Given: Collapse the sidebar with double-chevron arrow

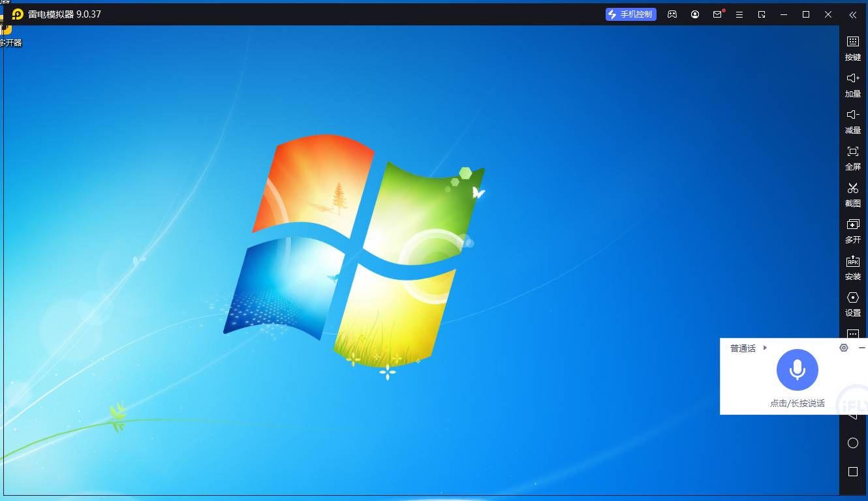Looking at the screenshot, I should point(852,14).
